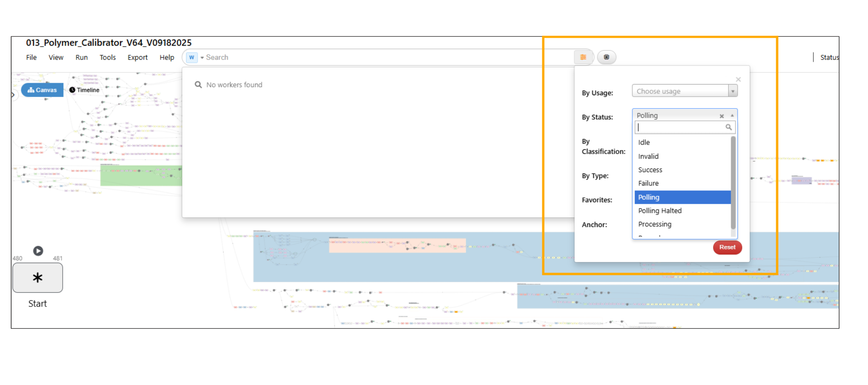Click the asterisk Start node
The width and height of the screenshot is (868, 385).
click(38, 278)
